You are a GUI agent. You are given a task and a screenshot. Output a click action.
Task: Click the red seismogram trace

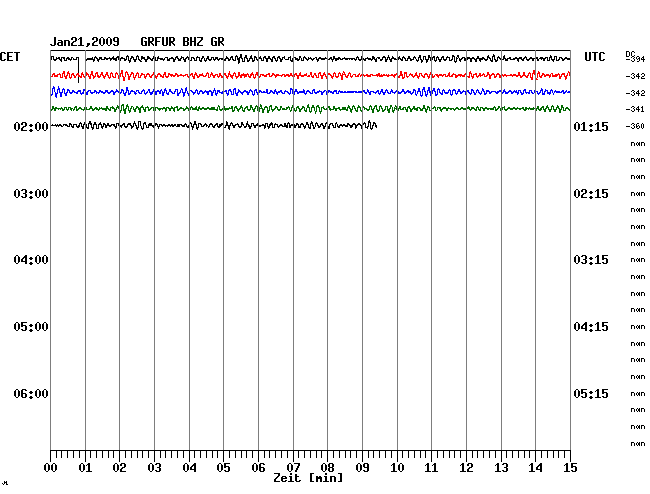pyautogui.click(x=310, y=75)
